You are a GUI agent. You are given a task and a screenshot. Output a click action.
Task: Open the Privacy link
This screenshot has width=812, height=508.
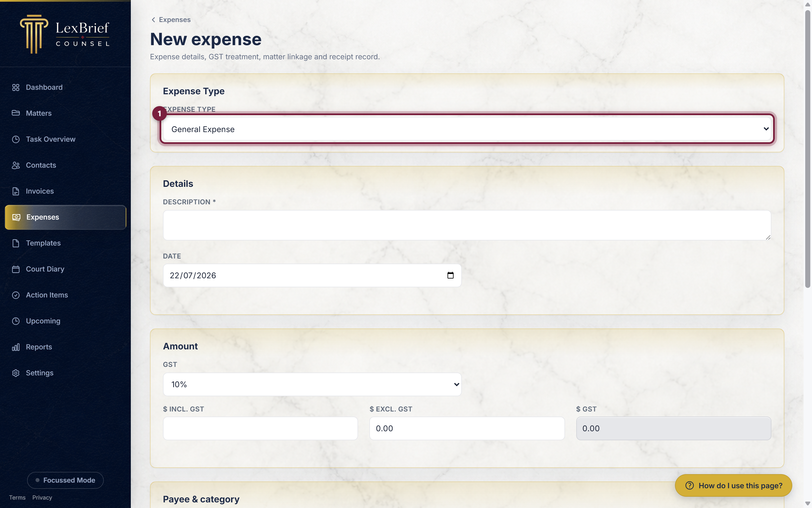[x=42, y=498]
